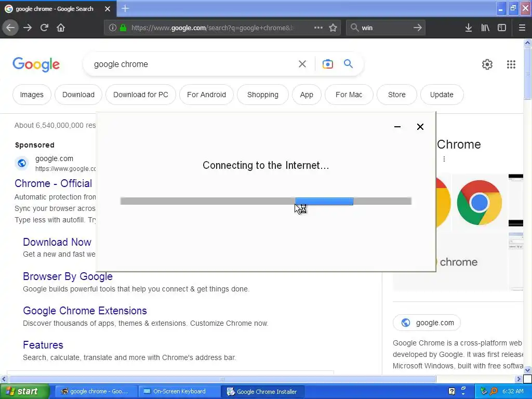Click the Chrome logo thumbnail in knowledge panel
Viewport: 532px width, 399px height.
(480, 203)
